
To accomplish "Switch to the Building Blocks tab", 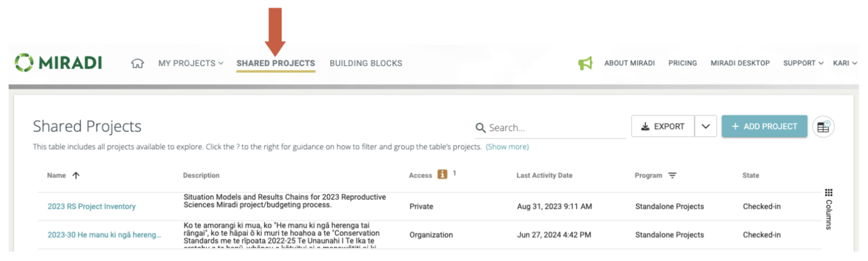I will (x=365, y=63).
